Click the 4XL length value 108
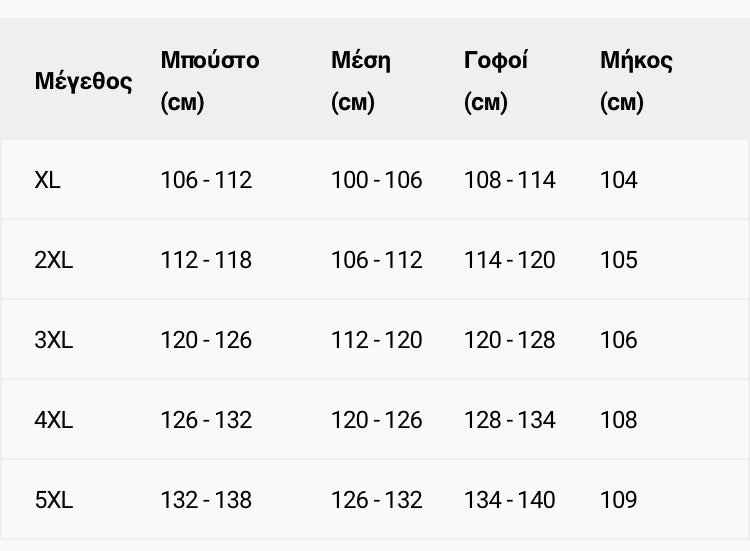The width and height of the screenshot is (750, 551). 618,420
